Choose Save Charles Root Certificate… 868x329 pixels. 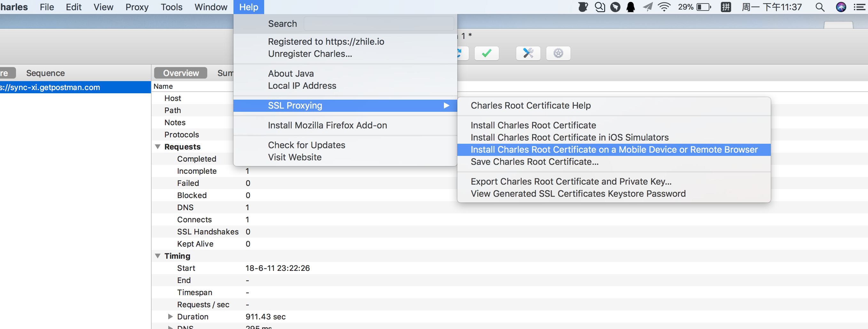[x=614, y=162]
